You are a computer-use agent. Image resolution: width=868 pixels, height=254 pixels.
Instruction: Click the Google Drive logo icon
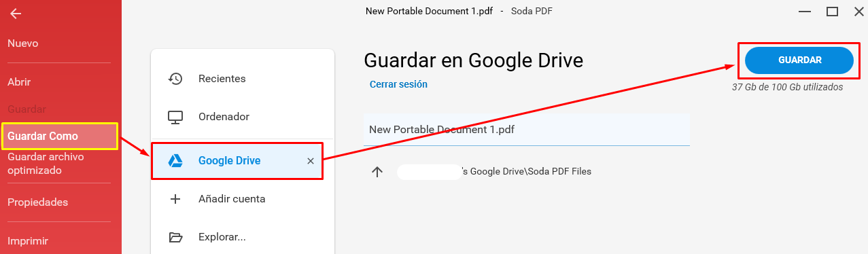point(175,161)
